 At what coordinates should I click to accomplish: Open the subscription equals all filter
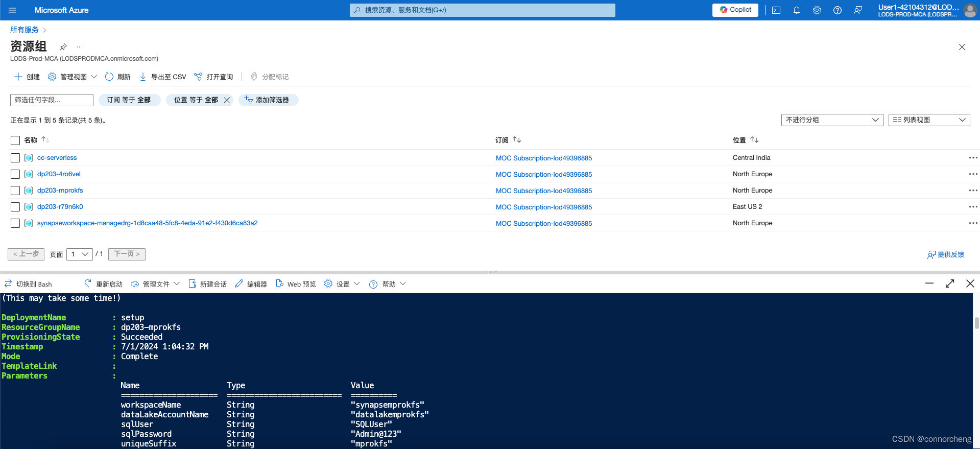(129, 100)
